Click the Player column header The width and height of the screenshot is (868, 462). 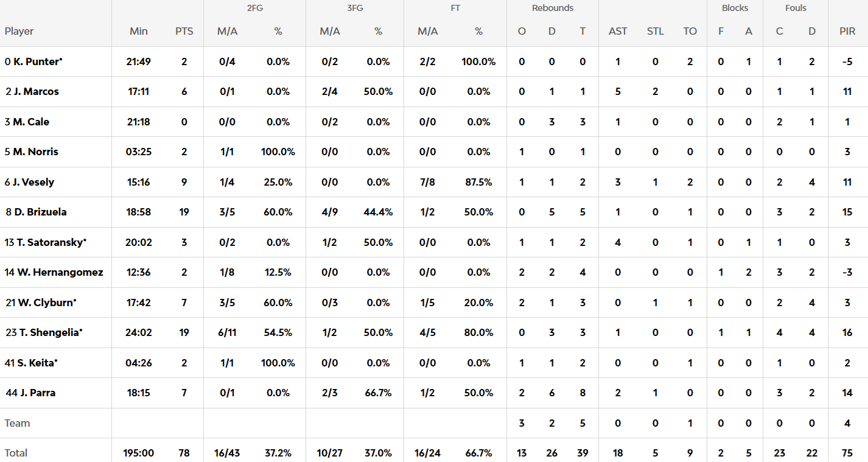[x=19, y=31]
